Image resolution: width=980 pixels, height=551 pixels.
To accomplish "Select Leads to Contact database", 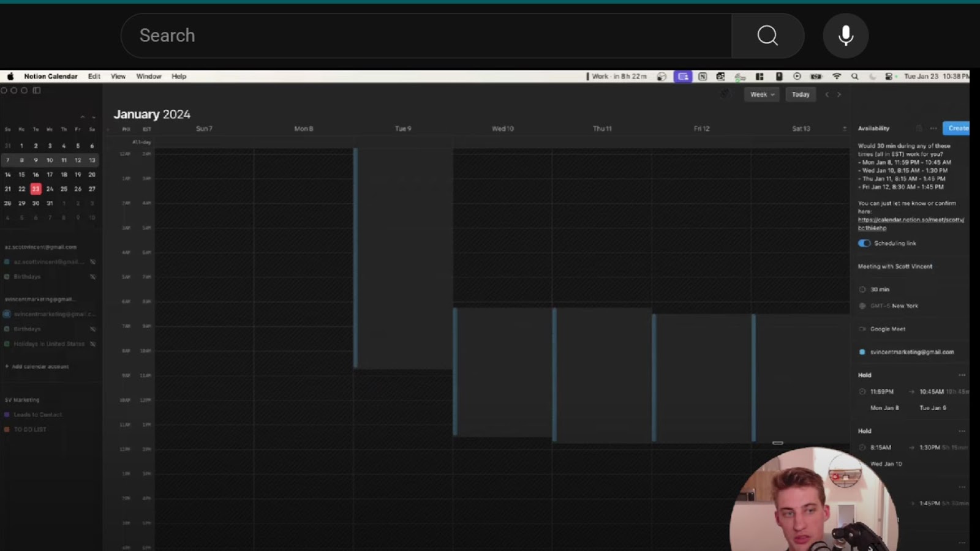I will tap(38, 414).
